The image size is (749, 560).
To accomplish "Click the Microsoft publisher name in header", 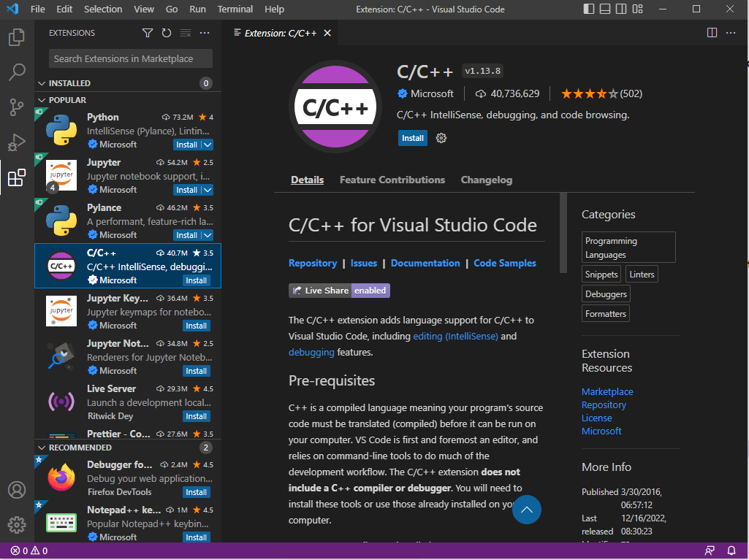I will click(432, 93).
